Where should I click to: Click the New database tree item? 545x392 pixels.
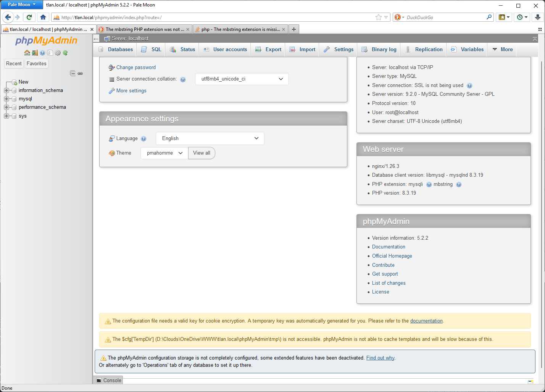(x=23, y=82)
